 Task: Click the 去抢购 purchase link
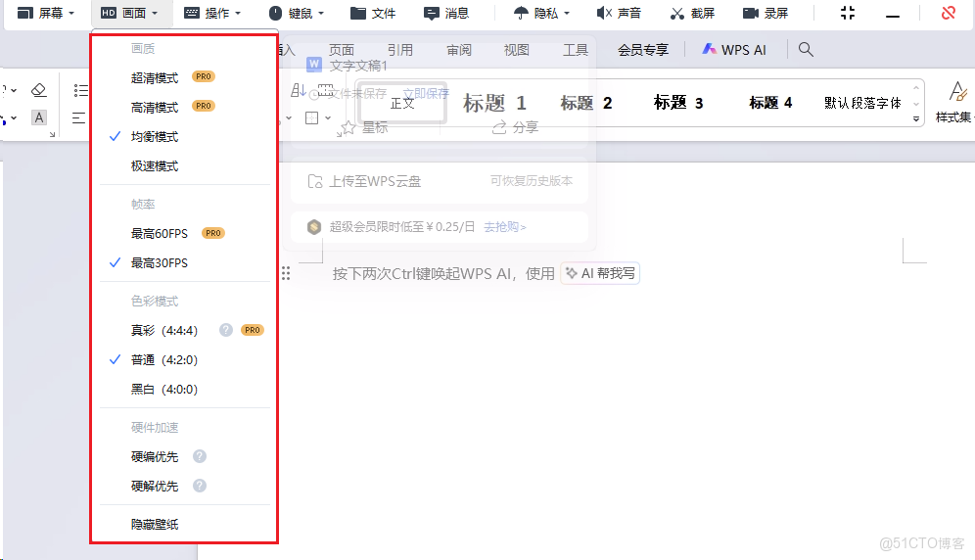pos(505,227)
